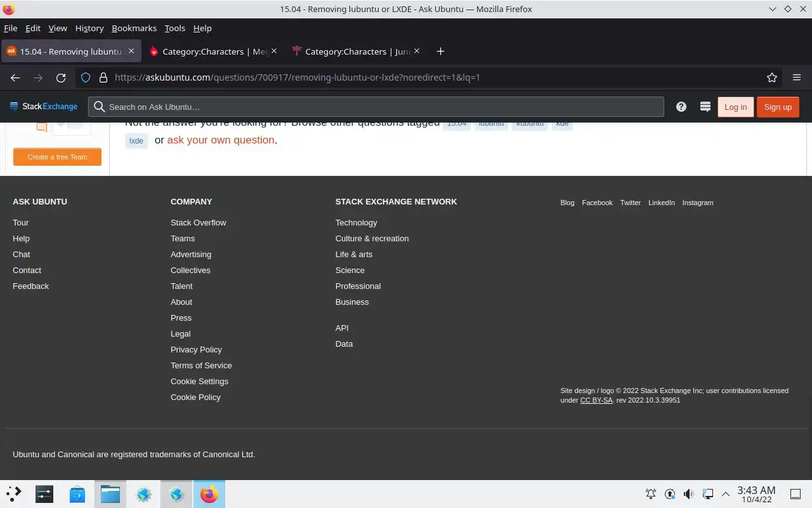This screenshot has height=508, width=812.
Task: Switch to Junji Ito Characters tab
Action: pos(356,51)
